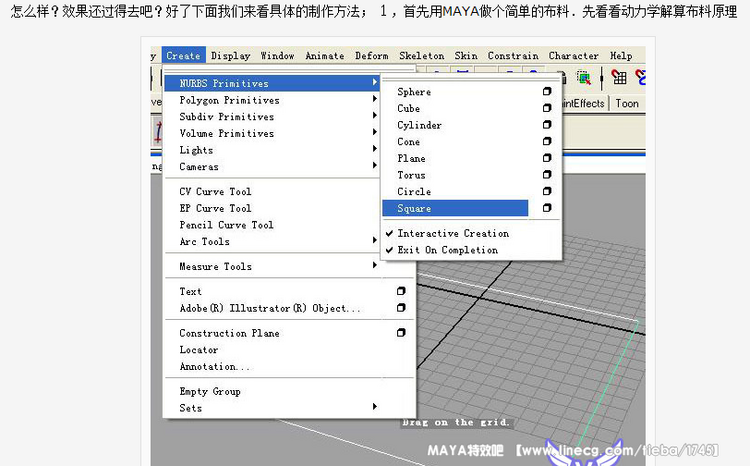Open Text options box icon
Image resolution: width=750 pixels, height=466 pixels.
(401, 291)
